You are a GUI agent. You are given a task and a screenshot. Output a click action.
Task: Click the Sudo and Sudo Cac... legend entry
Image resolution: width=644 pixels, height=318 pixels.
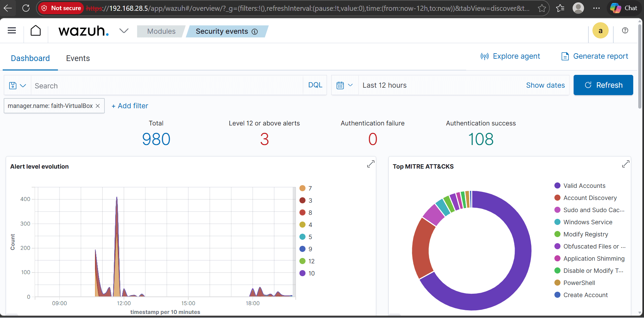589,210
